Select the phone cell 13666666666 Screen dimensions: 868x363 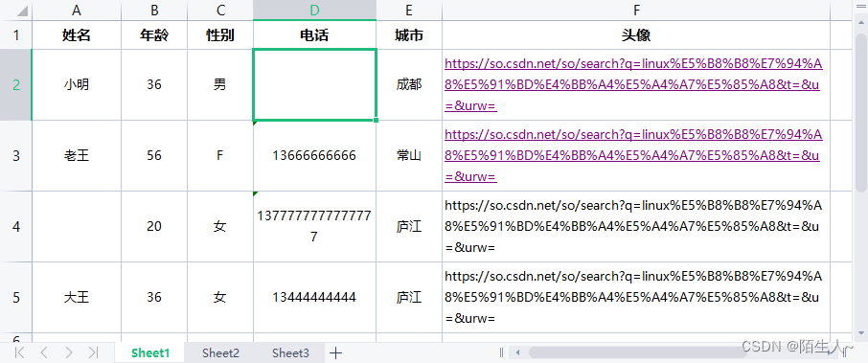click(314, 156)
